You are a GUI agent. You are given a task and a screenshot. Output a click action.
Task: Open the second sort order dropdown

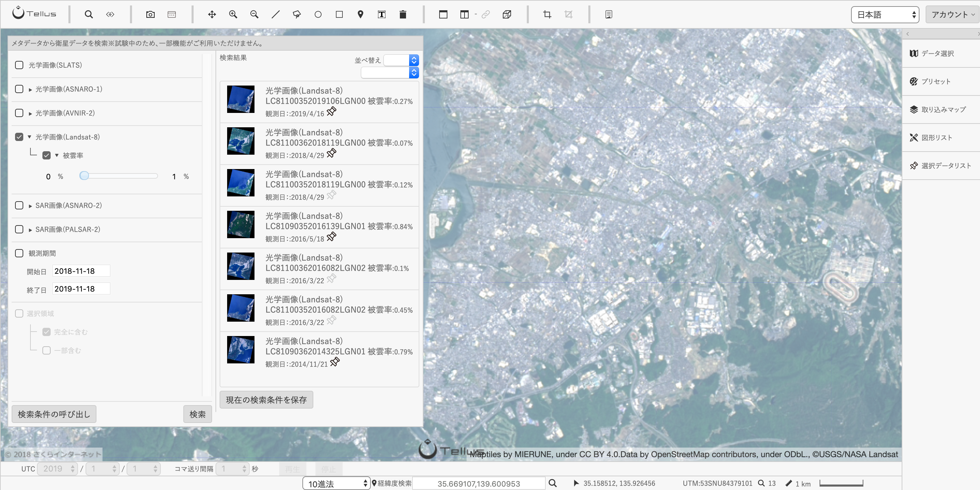coord(390,73)
